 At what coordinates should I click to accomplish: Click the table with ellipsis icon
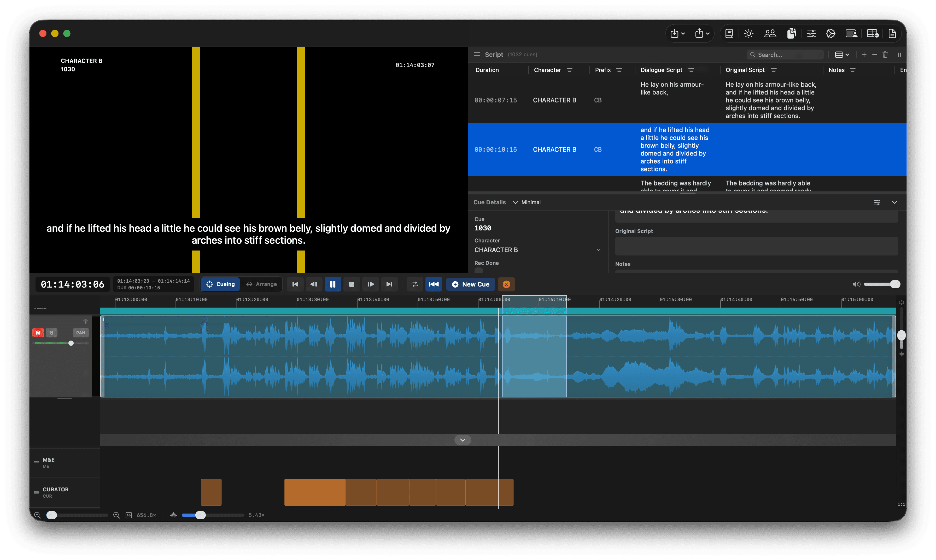(873, 34)
